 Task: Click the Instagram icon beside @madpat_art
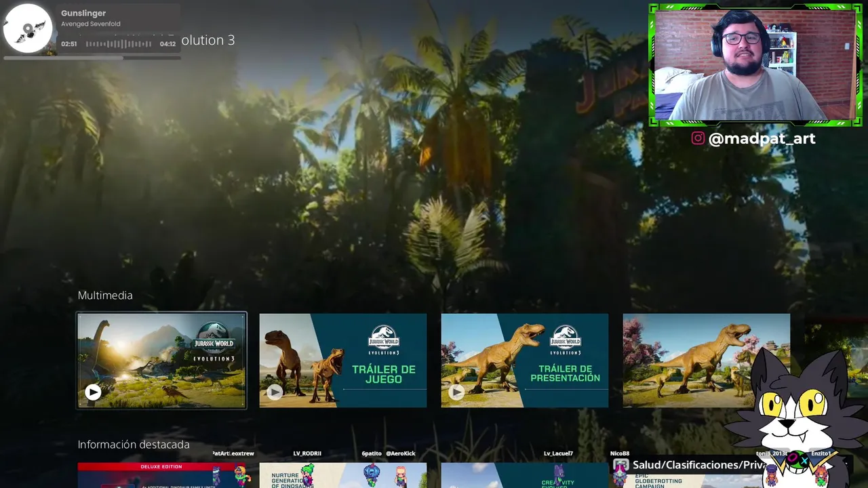click(698, 138)
